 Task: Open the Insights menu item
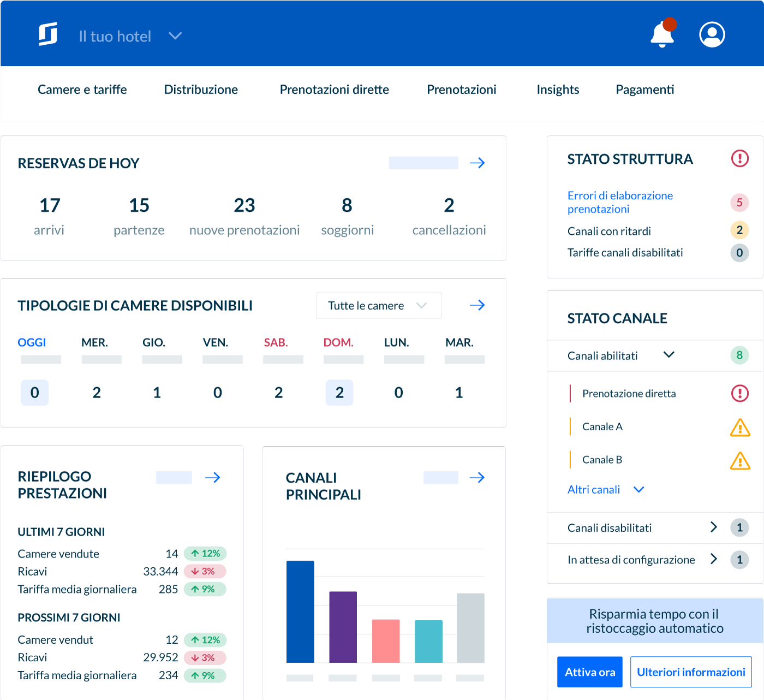[x=557, y=90]
